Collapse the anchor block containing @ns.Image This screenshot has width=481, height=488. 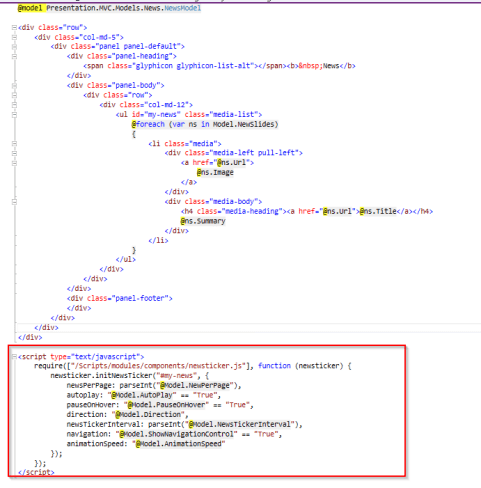point(14,163)
